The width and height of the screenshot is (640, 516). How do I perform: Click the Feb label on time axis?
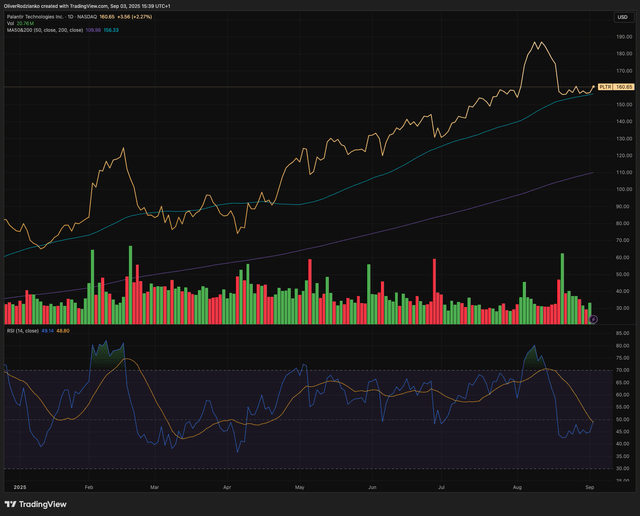[x=89, y=487]
